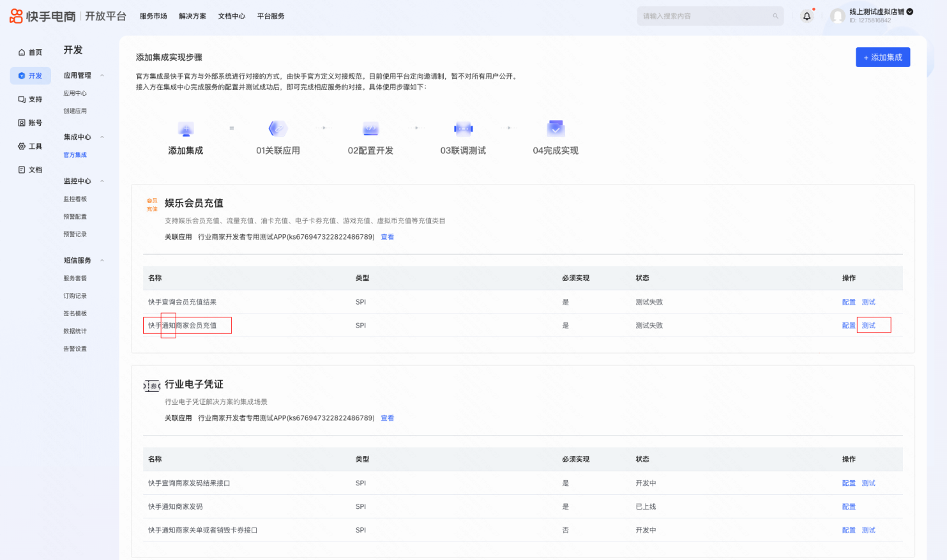Click 查看 link under 行业电子凭证

point(388,418)
